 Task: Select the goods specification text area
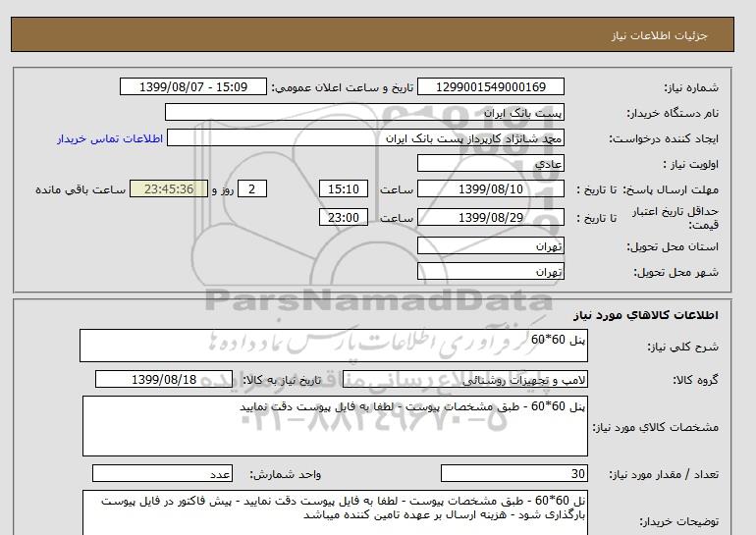335,426
